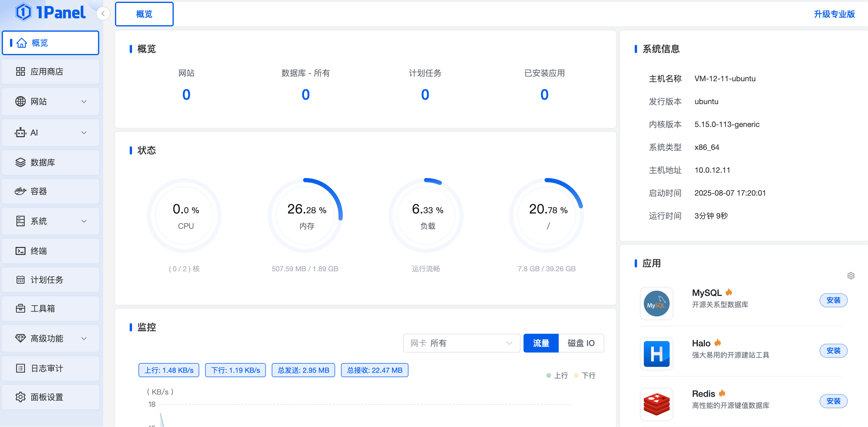Open the 工具箱 toolbox page
The image size is (868, 427).
[50, 308]
